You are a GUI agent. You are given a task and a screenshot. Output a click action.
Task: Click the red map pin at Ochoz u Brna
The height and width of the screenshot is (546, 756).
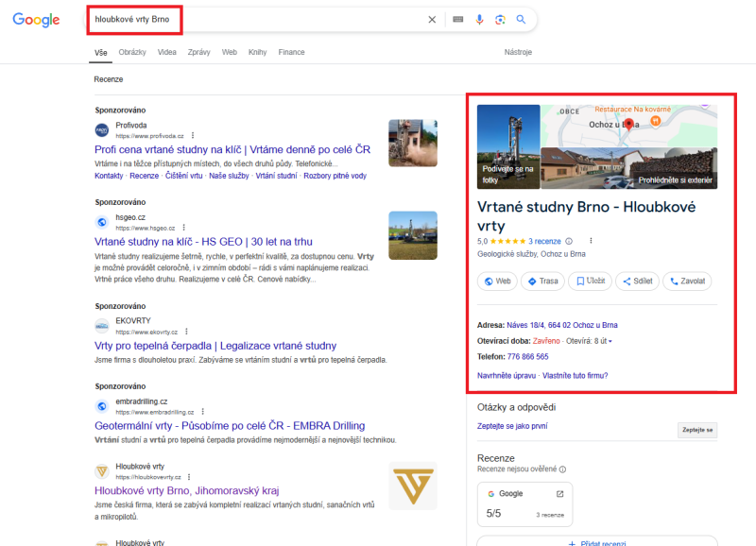tap(628, 125)
